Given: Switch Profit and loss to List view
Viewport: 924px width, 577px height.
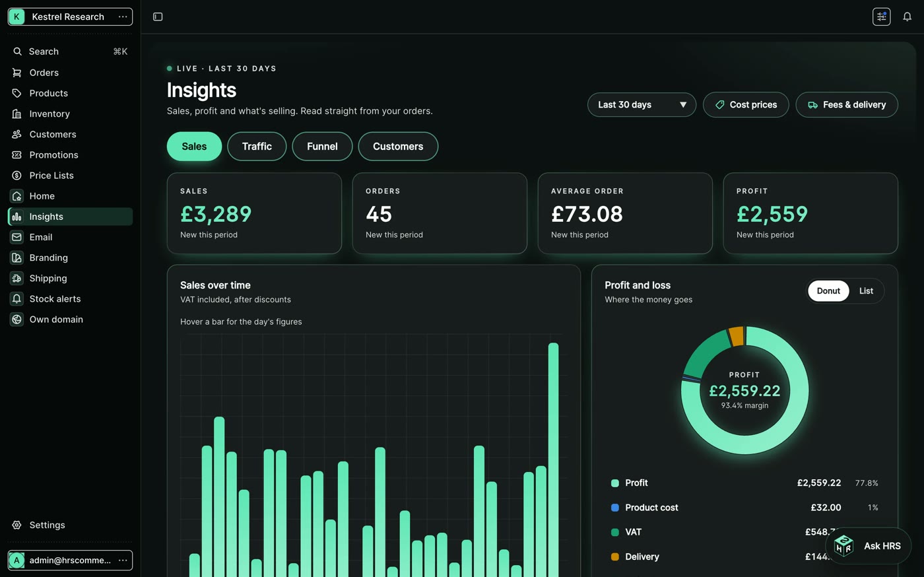Looking at the screenshot, I should [866, 290].
